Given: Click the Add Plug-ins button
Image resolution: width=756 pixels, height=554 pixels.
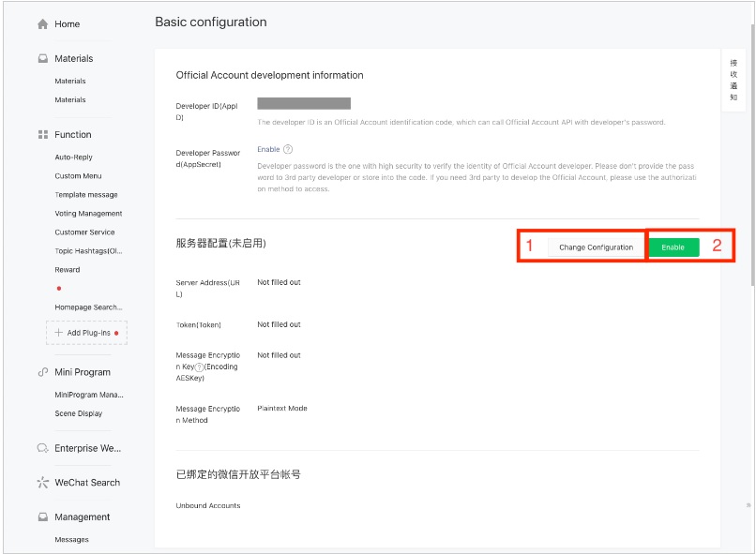Looking at the screenshot, I should coord(85,333).
